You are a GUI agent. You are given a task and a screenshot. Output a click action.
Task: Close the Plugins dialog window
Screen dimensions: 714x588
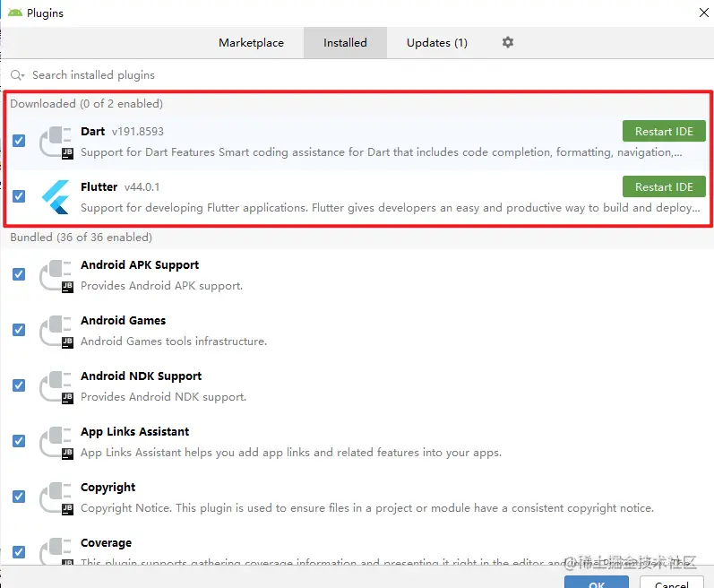coord(703,13)
